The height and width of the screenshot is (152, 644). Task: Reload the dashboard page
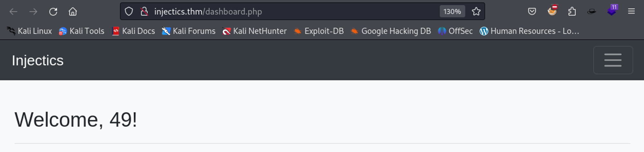coord(53,12)
